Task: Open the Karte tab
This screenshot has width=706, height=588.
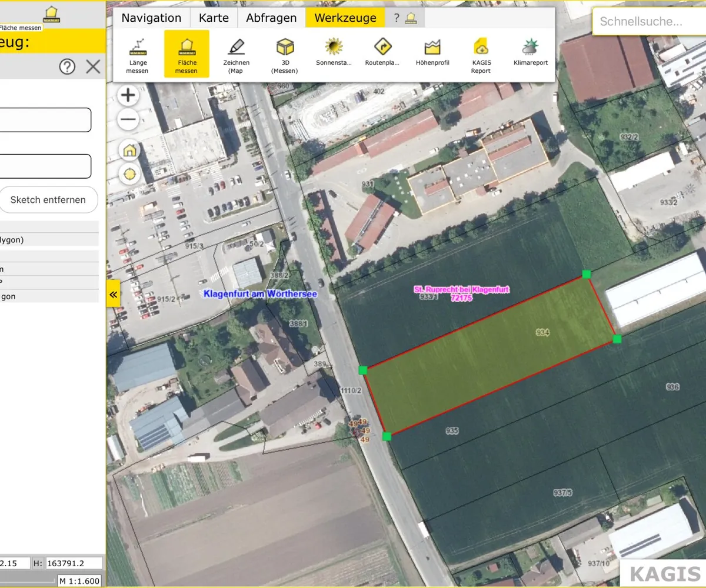Action: tap(214, 18)
